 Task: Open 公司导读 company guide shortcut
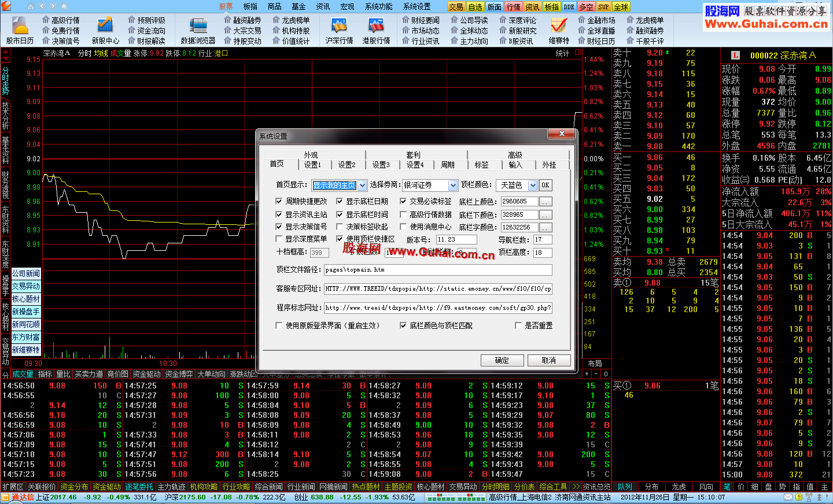(x=469, y=20)
